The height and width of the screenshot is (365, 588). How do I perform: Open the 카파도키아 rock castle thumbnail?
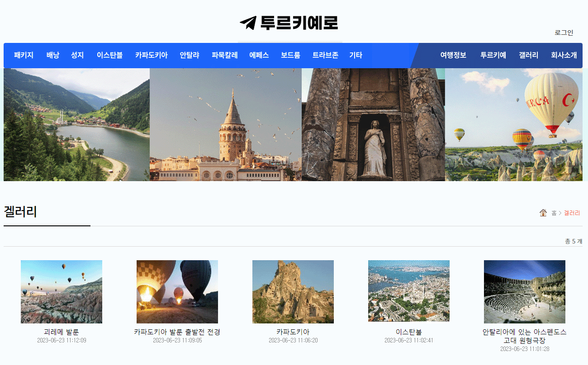[x=293, y=292]
